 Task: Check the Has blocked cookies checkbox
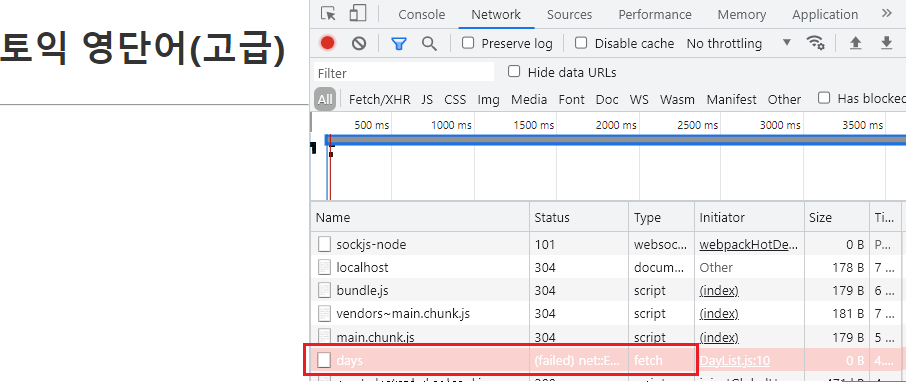tap(824, 98)
